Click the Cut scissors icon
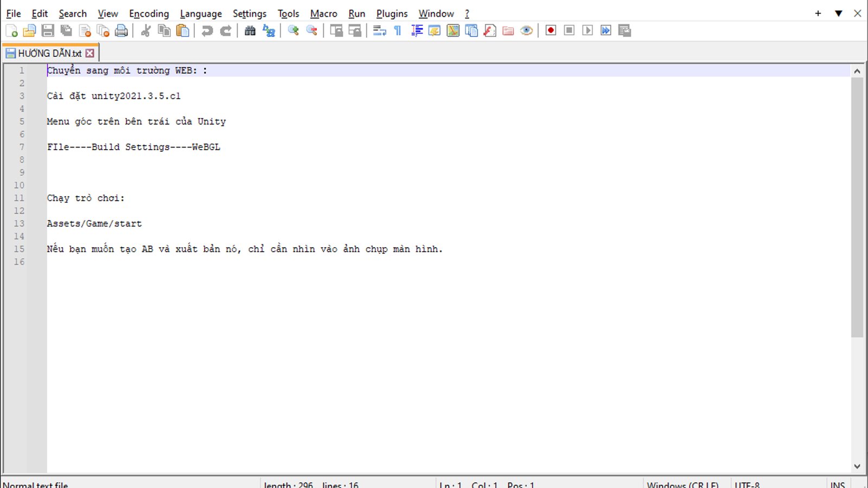This screenshot has width=868, height=488. (145, 31)
